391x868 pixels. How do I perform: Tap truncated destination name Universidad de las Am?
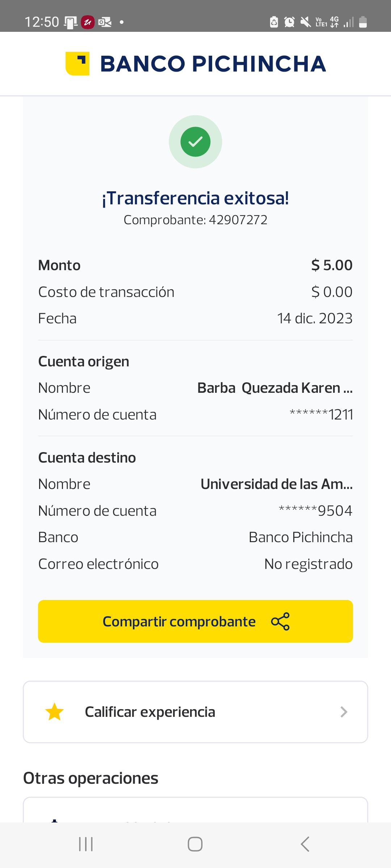tap(277, 484)
